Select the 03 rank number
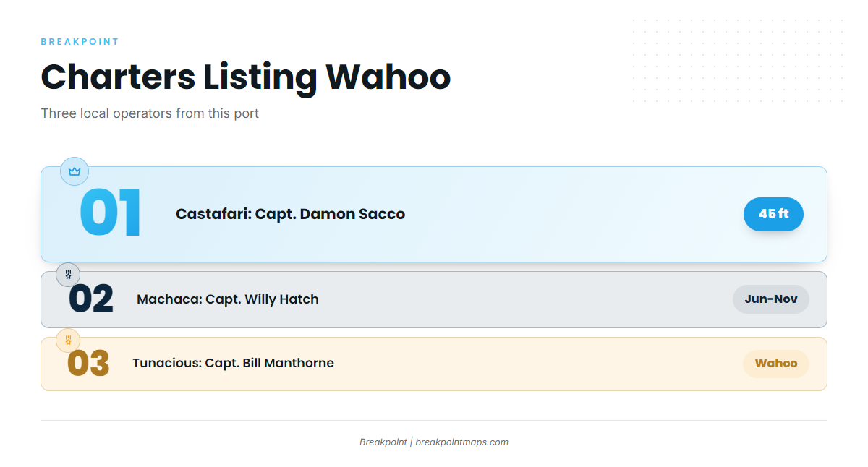This screenshot has height=467, width=868. click(88, 363)
